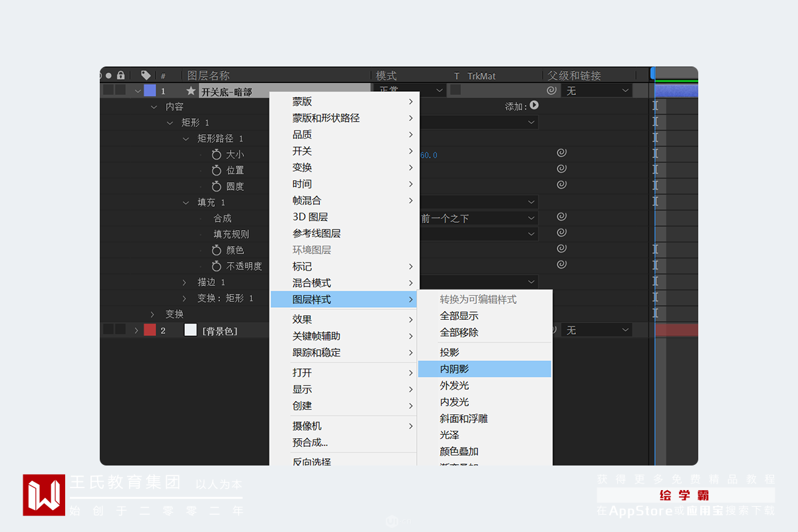Click the label tag column header icon
Viewport: 798px width, 532px height.
[146, 76]
